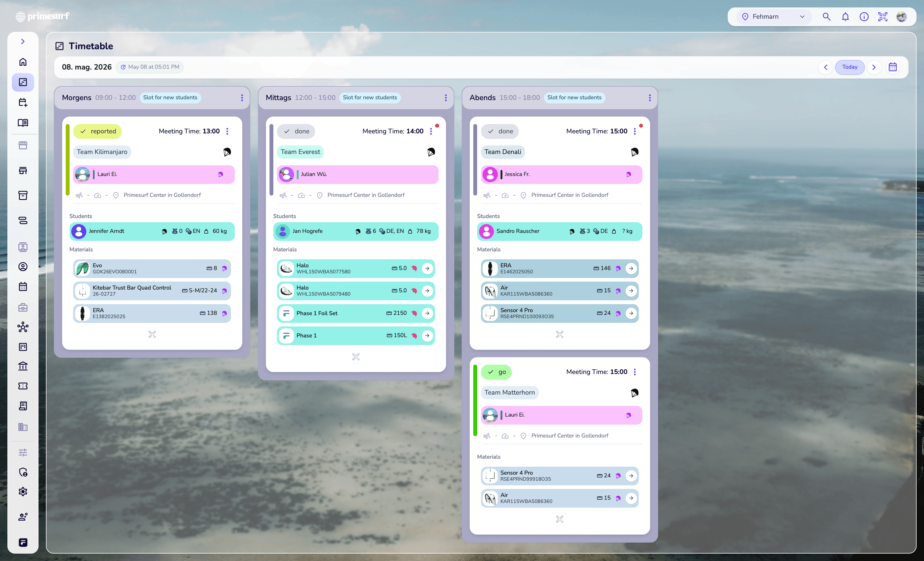924x561 pixels.
Task: Open the contact card sidebar icon
Action: [x=23, y=247]
